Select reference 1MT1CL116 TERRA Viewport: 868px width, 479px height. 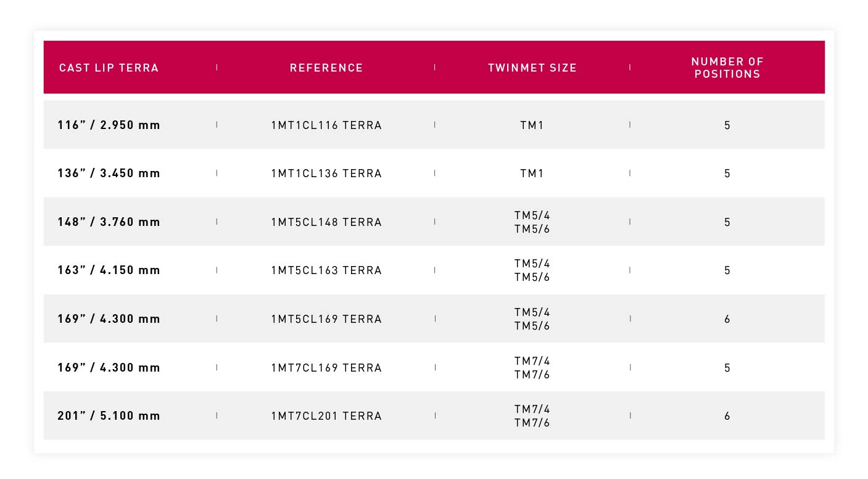(326, 125)
